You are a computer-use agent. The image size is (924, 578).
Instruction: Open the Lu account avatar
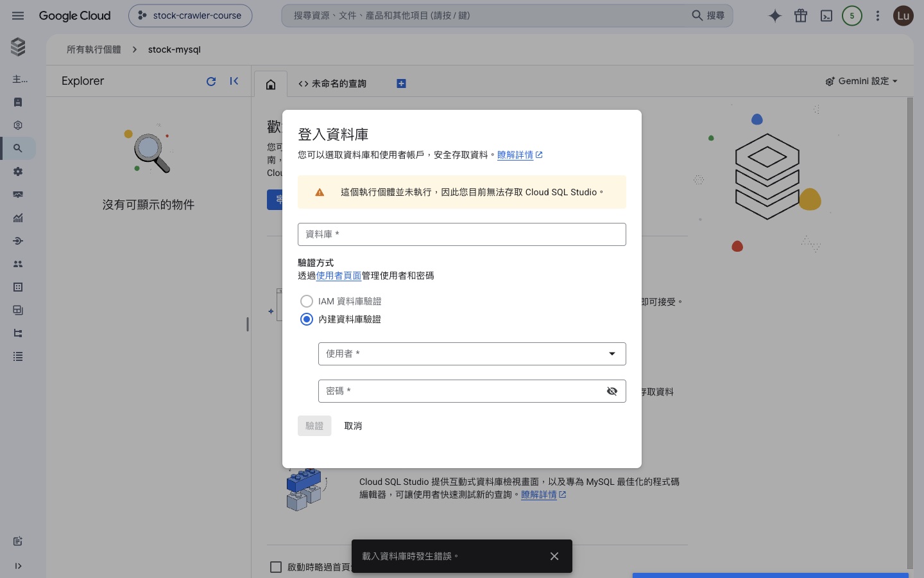tap(903, 16)
